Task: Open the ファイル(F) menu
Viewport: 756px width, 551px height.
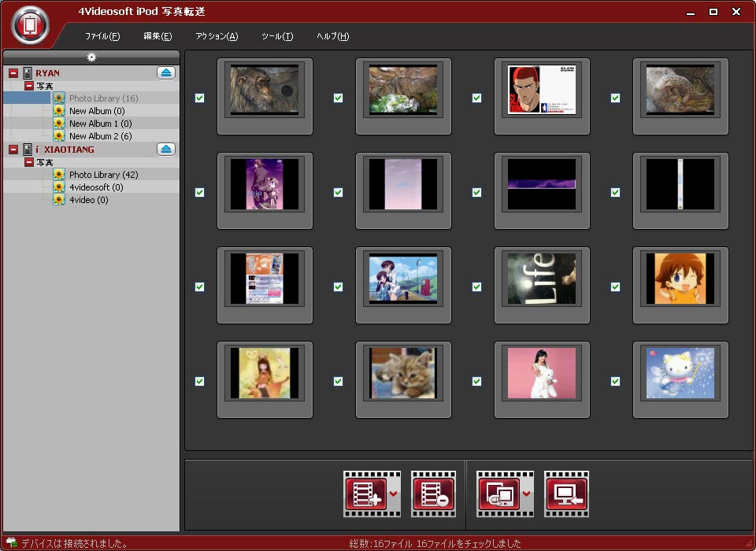Action: [x=102, y=36]
